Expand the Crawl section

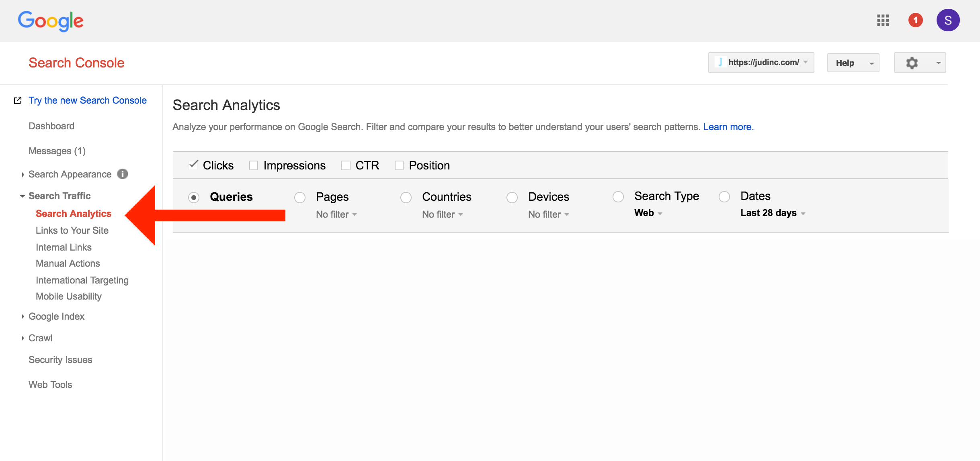coord(23,338)
